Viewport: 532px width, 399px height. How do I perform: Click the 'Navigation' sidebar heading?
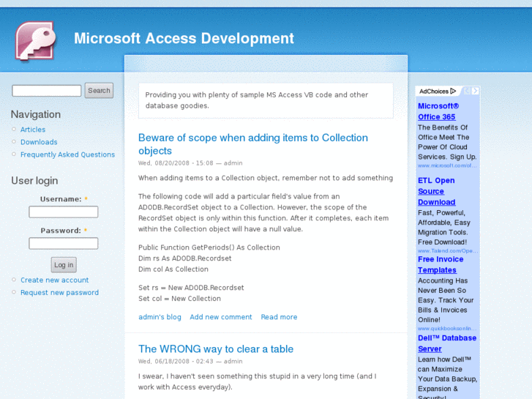[36, 114]
